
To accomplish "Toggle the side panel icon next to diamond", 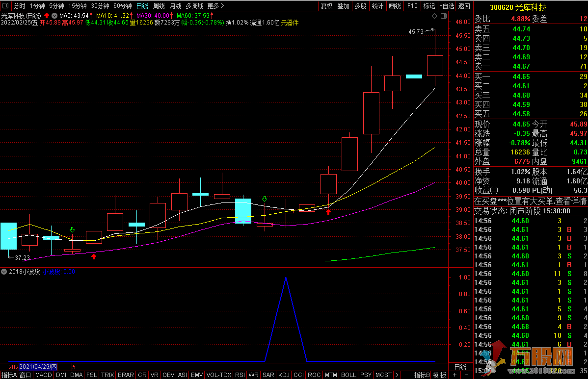I will point(444,16).
